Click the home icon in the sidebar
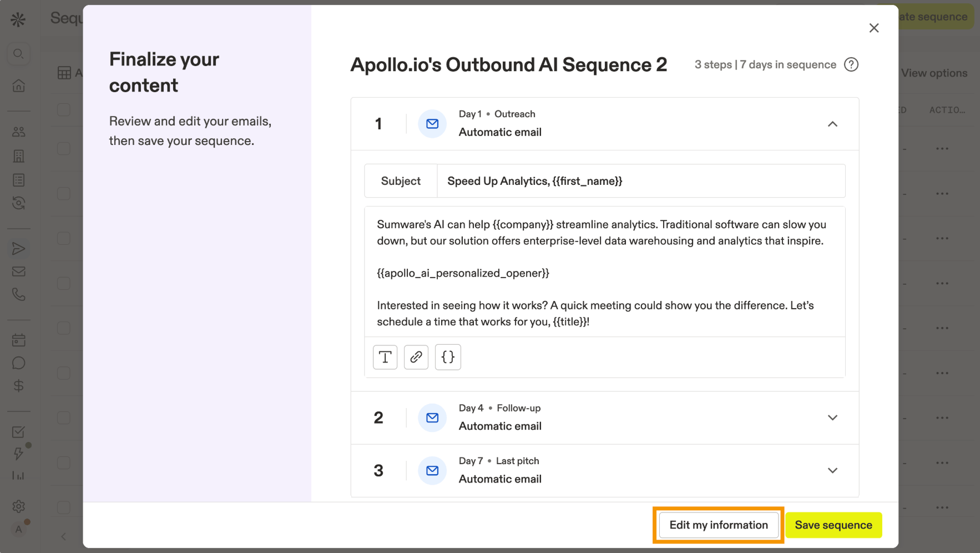980x553 pixels. (x=18, y=86)
